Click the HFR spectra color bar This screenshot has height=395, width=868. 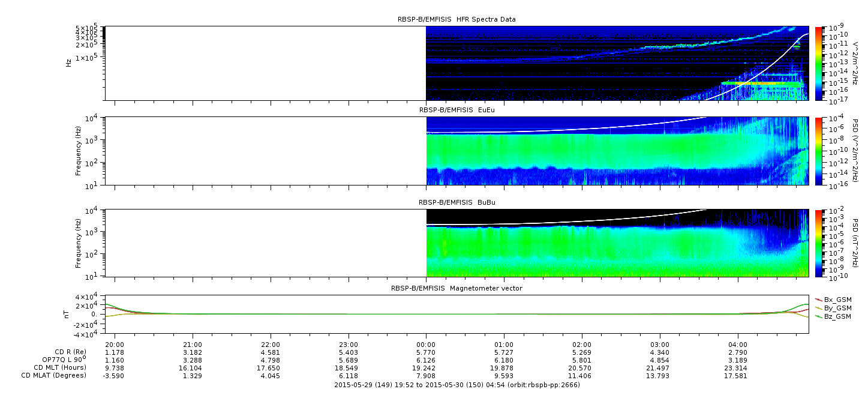click(819, 63)
